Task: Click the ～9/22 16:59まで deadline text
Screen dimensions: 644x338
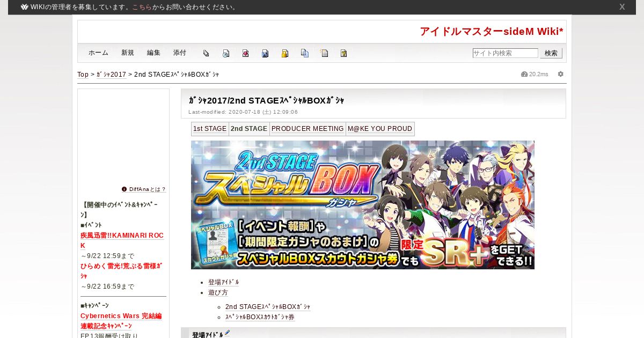Action: [107, 286]
